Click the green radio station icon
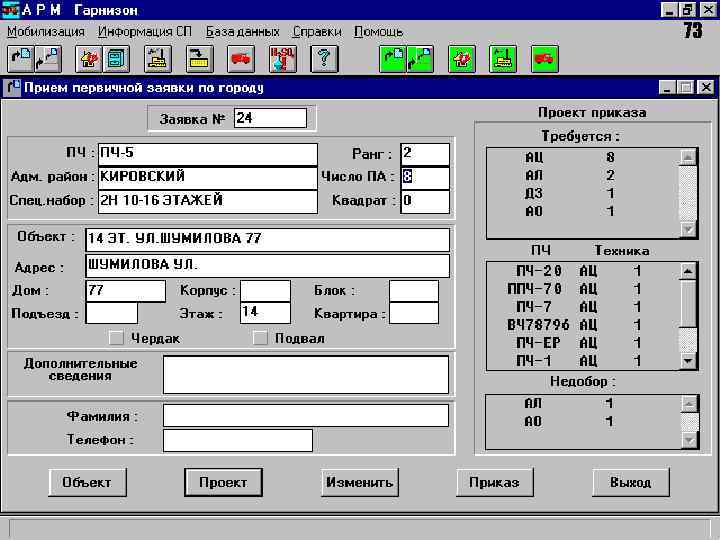Screen dimensions: 720x540 [x=503, y=59]
